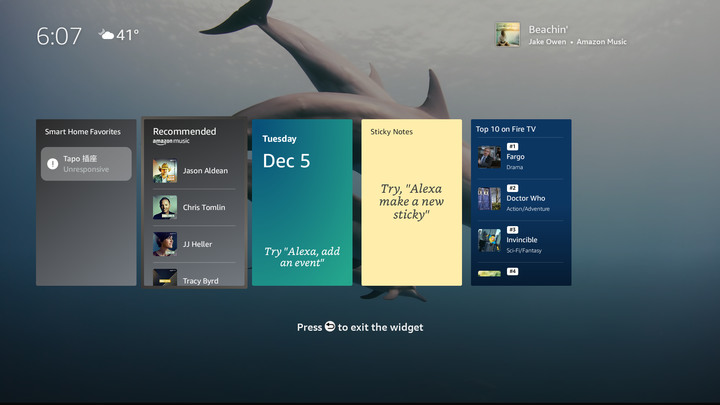
Task: Select the Beachin' now playing title
Action: coord(548,29)
